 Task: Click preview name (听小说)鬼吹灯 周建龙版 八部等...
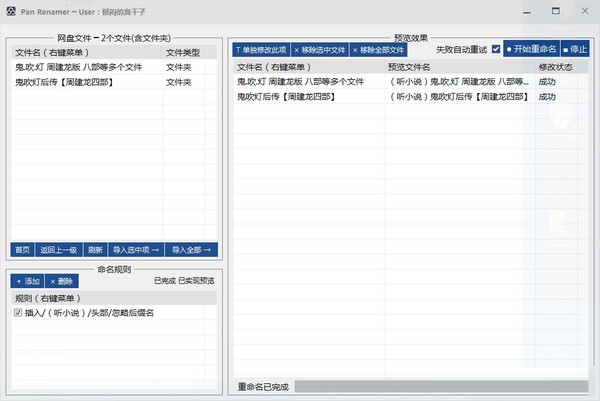(x=459, y=82)
